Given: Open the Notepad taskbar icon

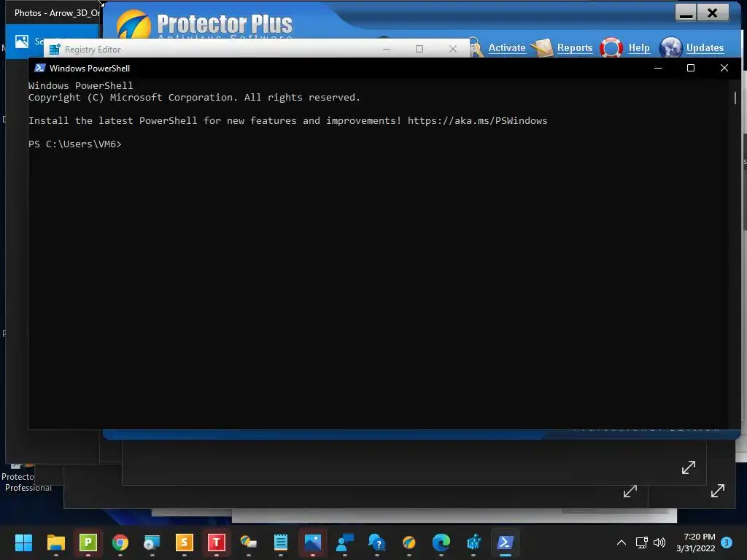Looking at the screenshot, I should [x=281, y=542].
